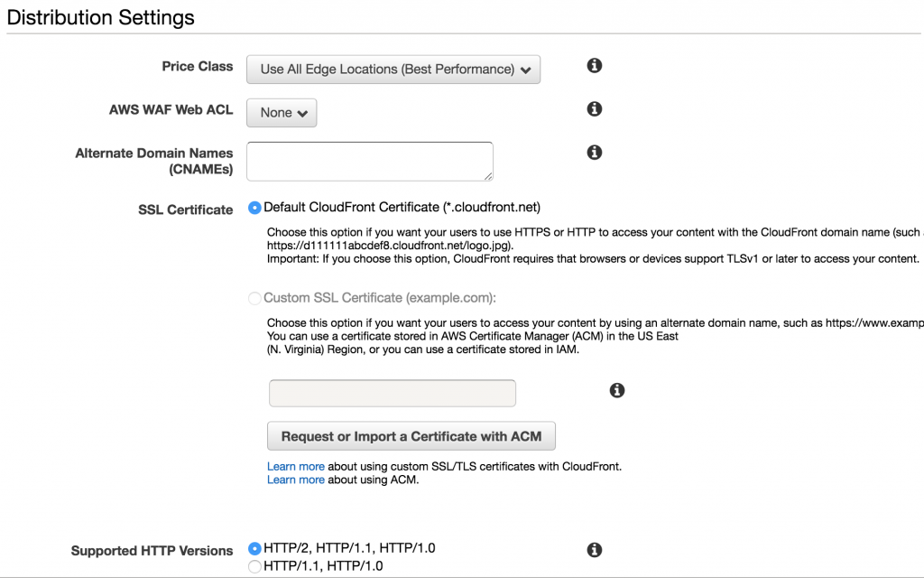The image size is (924, 578).
Task: Select Default CloudFront Certificate radio option
Action: click(254, 208)
